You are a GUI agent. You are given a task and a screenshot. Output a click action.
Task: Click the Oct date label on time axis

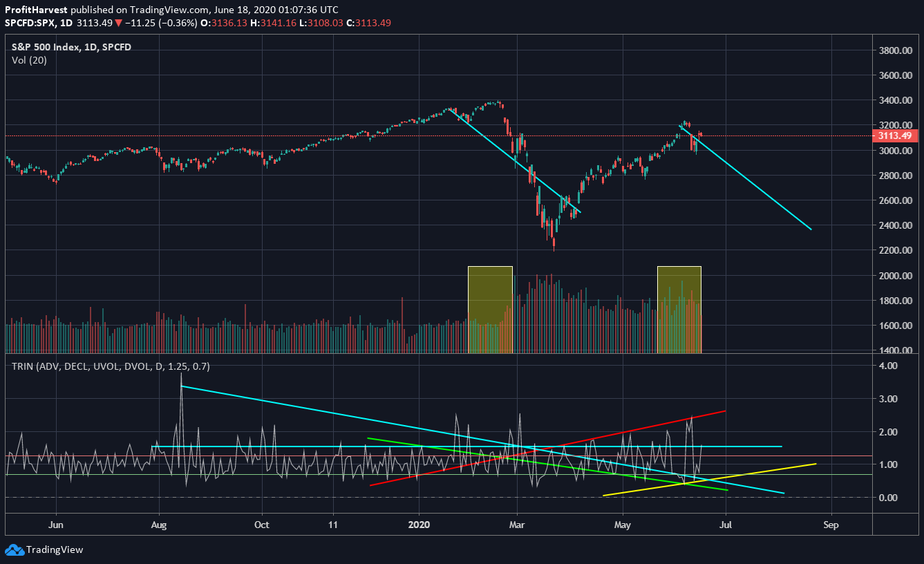(263, 525)
